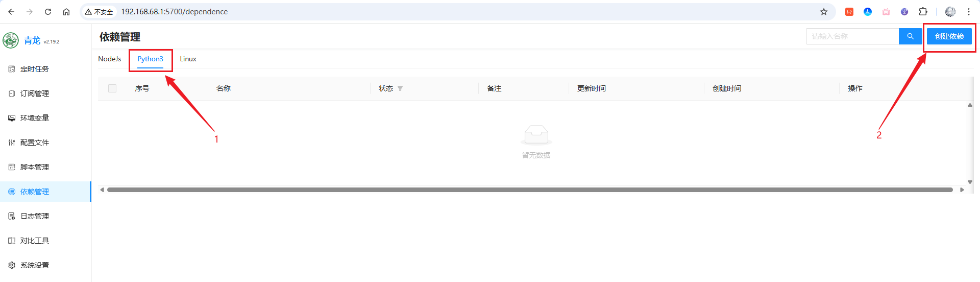Screen dimensions: 980x282
Task: Select the Python3 tab
Action: point(150,59)
